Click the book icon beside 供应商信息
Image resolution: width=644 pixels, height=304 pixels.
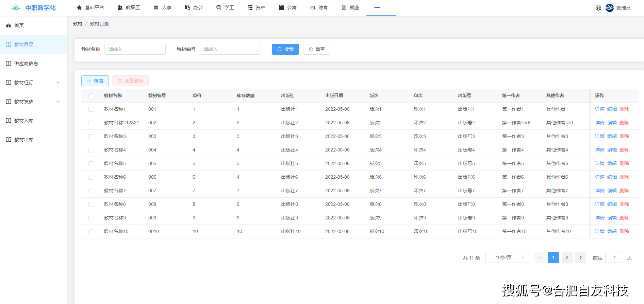pyautogui.click(x=9, y=64)
